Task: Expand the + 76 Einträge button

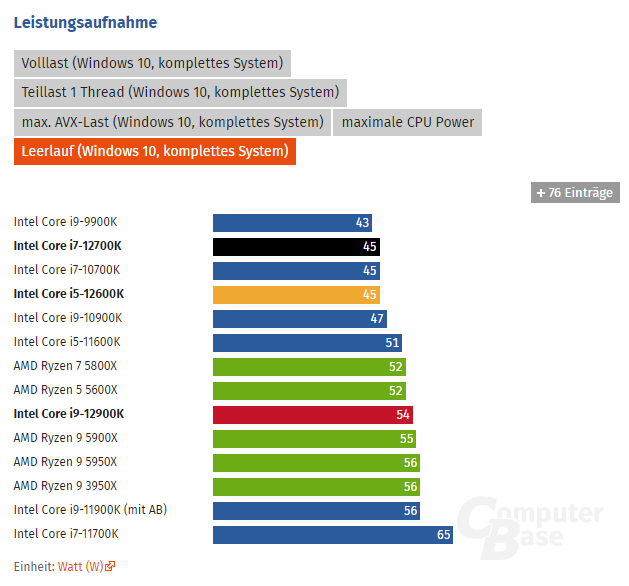Action: click(575, 193)
